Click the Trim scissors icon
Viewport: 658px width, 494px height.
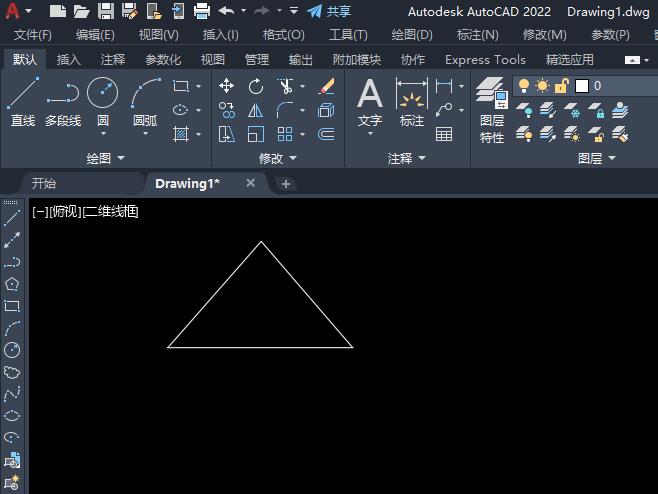point(285,86)
